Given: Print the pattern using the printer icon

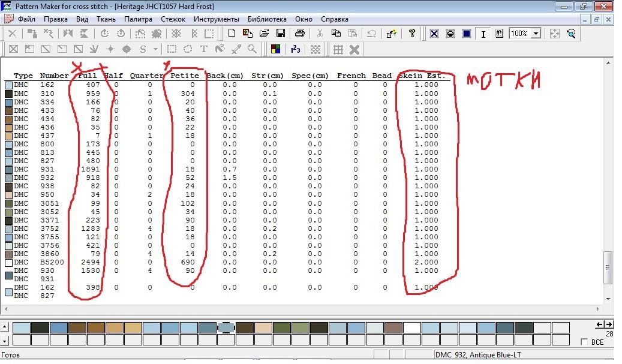Looking at the screenshot, I should [x=301, y=34].
